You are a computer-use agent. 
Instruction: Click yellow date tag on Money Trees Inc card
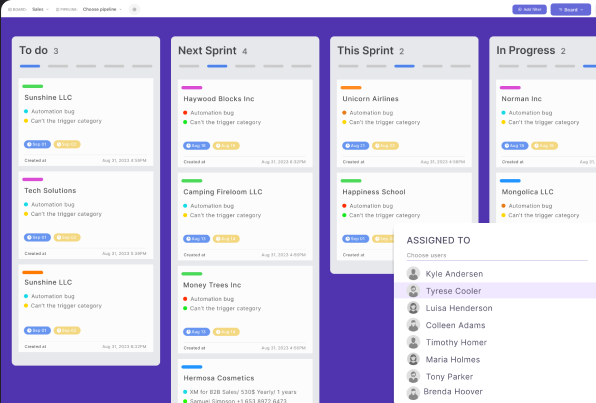(x=226, y=332)
